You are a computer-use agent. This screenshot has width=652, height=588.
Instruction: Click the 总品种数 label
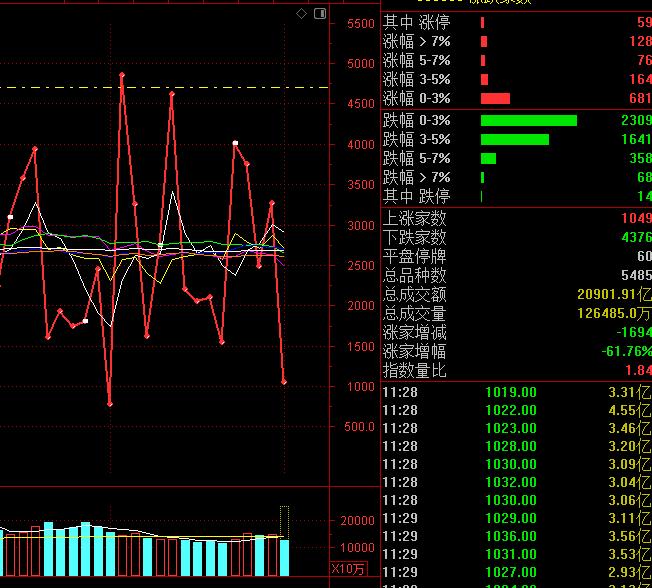414,275
